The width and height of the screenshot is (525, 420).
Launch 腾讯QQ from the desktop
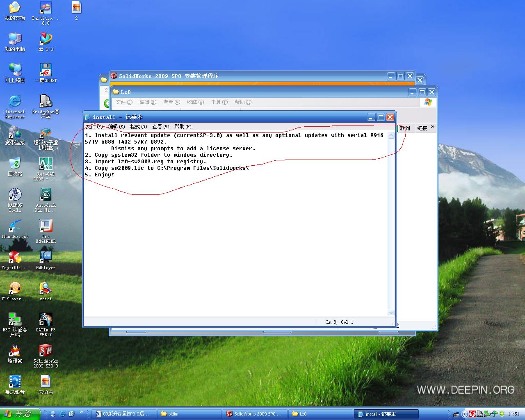pos(15,354)
